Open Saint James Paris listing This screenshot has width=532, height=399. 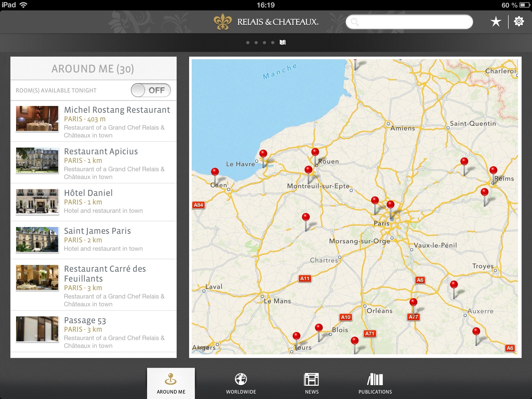click(x=94, y=240)
